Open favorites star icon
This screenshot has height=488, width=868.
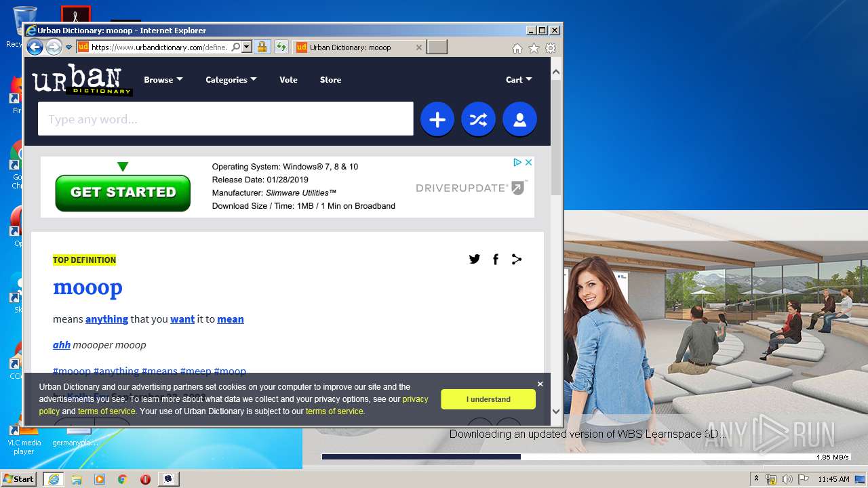[534, 48]
